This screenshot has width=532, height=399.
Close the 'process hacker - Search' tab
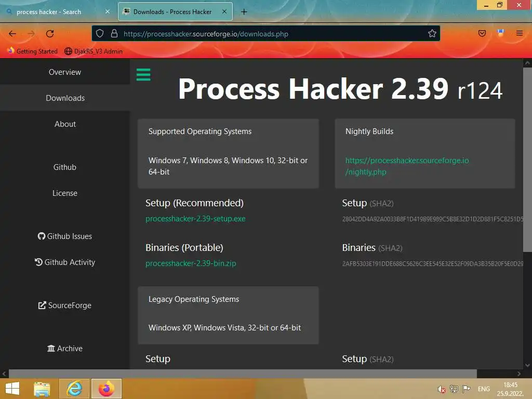(108, 11)
